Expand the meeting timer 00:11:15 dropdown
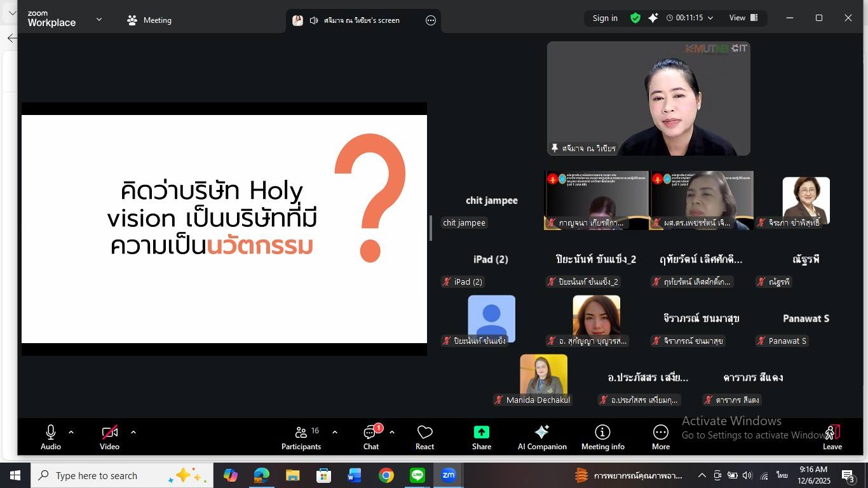 coord(710,18)
